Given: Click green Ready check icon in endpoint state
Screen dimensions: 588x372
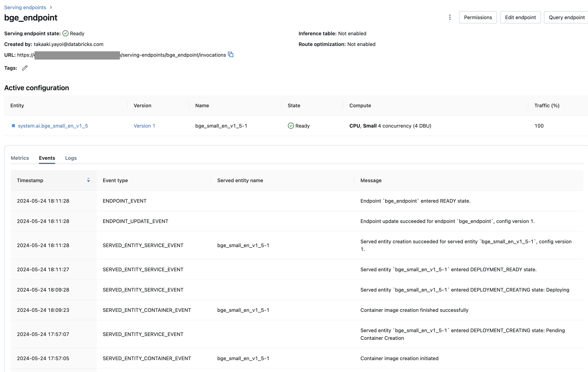Looking at the screenshot, I should tap(66, 34).
